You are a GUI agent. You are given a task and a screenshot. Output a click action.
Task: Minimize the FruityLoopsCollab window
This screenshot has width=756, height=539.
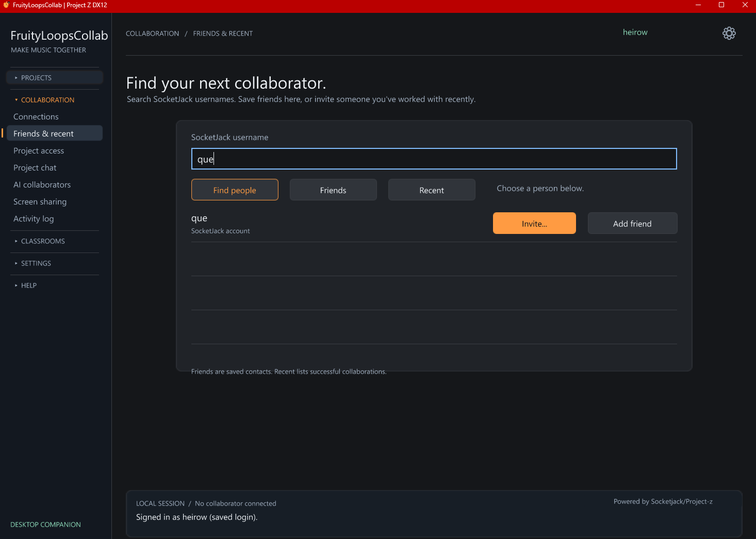[698, 5]
